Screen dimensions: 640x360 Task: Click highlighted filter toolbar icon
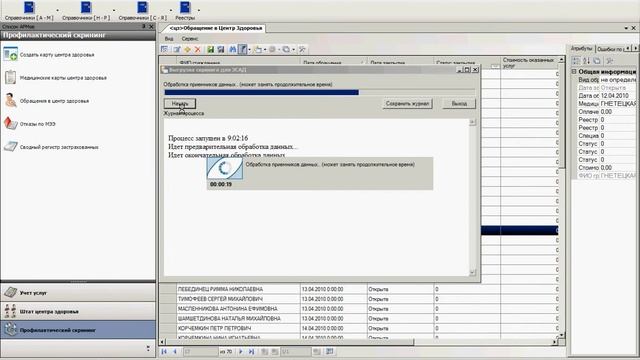pyautogui.click(x=243, y=49)
